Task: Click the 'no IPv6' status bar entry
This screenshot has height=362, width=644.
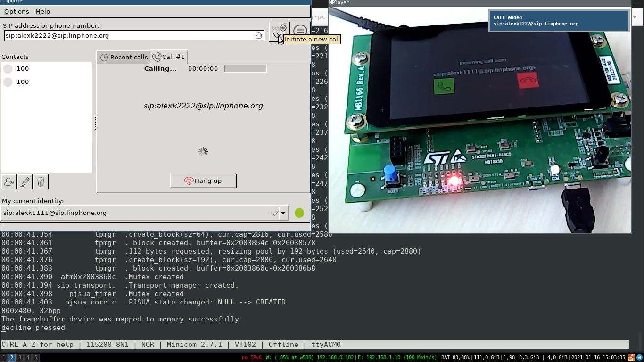Action: 252,357
